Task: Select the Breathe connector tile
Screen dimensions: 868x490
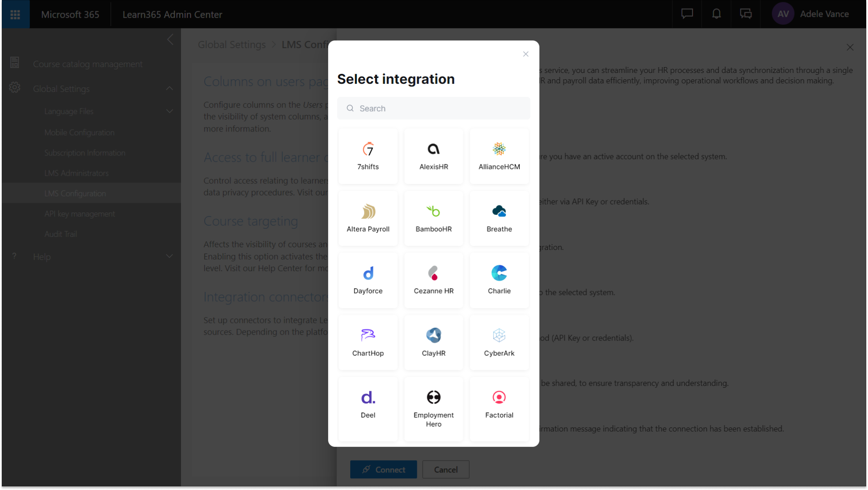Action: pos(499,218)
